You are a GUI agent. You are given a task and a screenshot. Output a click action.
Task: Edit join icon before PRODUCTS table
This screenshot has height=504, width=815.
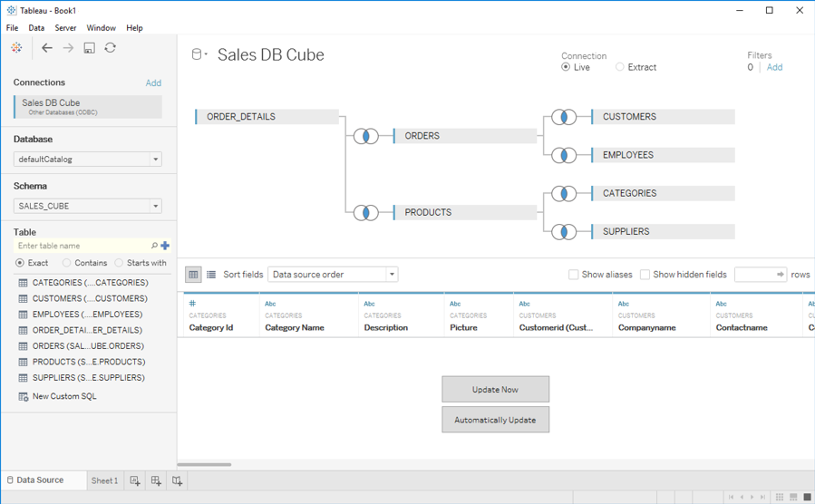(x=366, y=212)
